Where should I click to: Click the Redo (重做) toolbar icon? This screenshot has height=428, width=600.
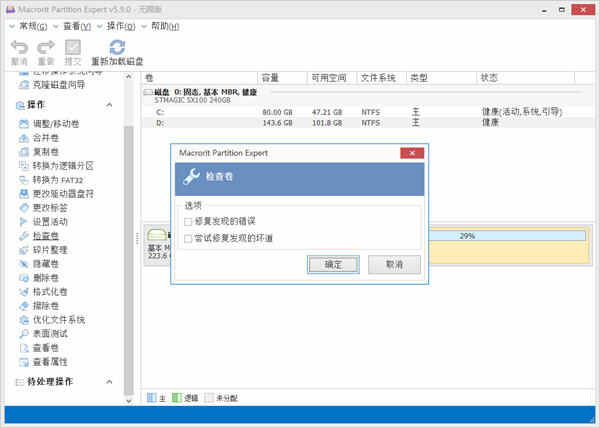(x=46, y=47)
